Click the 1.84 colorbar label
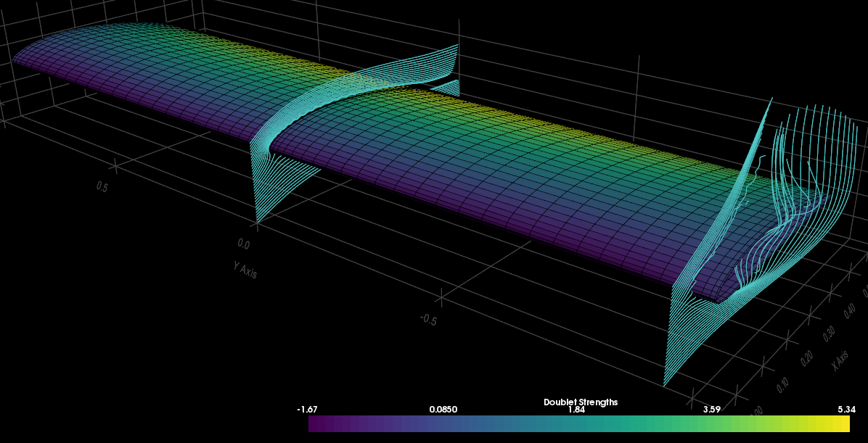Screen dimensions: 868x443 576,409
